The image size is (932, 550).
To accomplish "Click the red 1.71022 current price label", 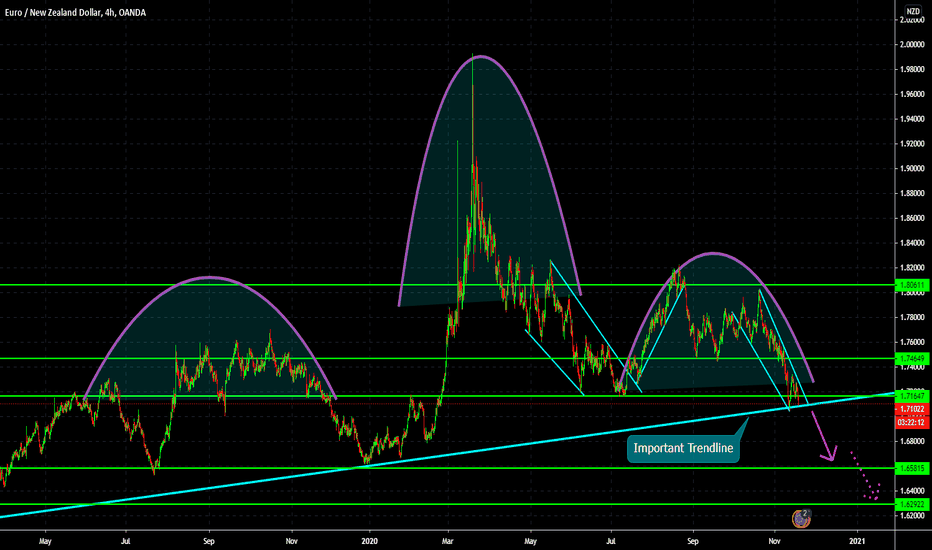I will tap(912, 409).
